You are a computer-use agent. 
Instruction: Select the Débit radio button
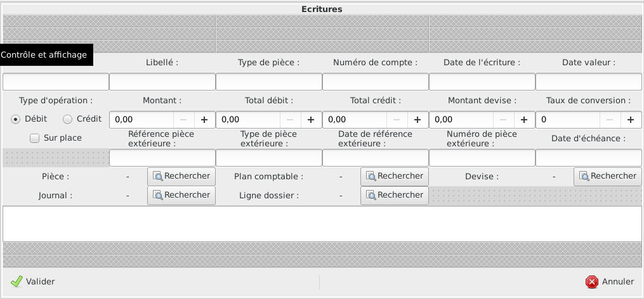tap(16, 120)
